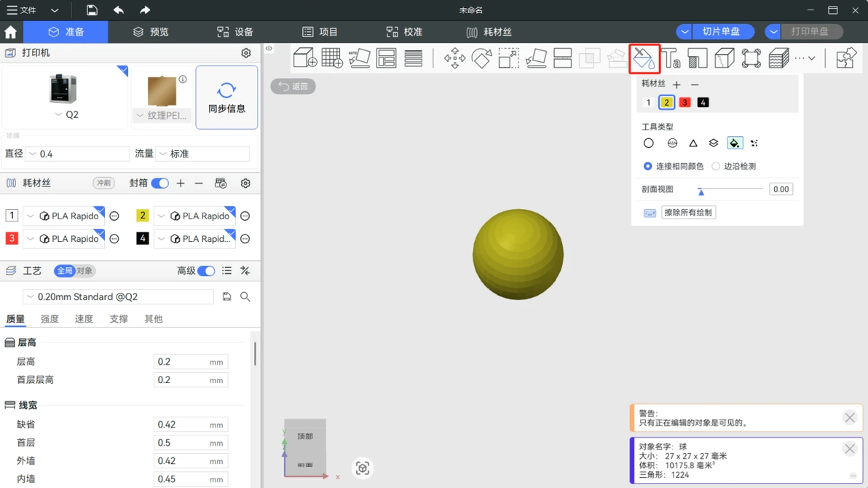The width and height of the screenshot is (868, 488).
Task: Click the add cube object icon
Action: (305, 58)
